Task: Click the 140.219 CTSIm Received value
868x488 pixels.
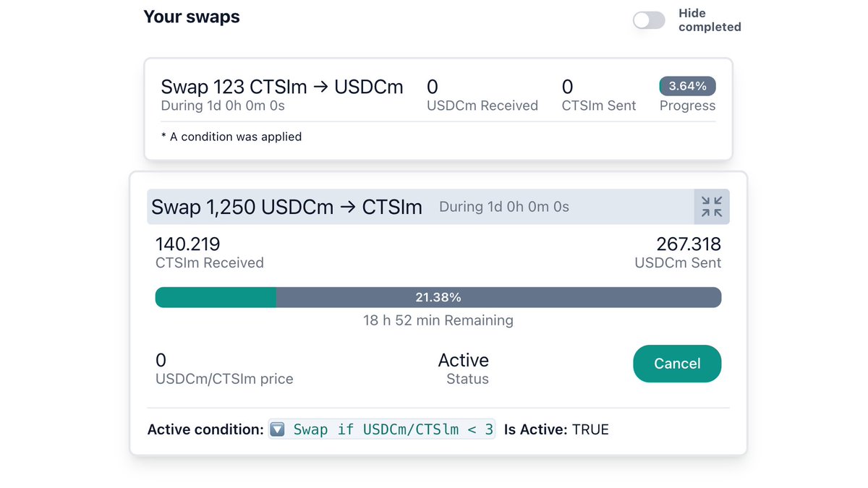Action: (188, 244)
